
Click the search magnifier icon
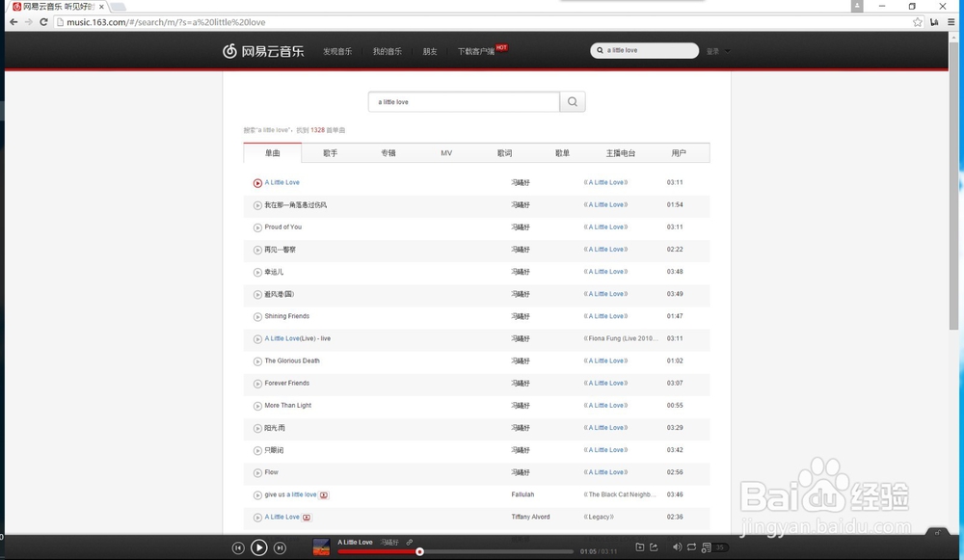click(x=573, y=101)
